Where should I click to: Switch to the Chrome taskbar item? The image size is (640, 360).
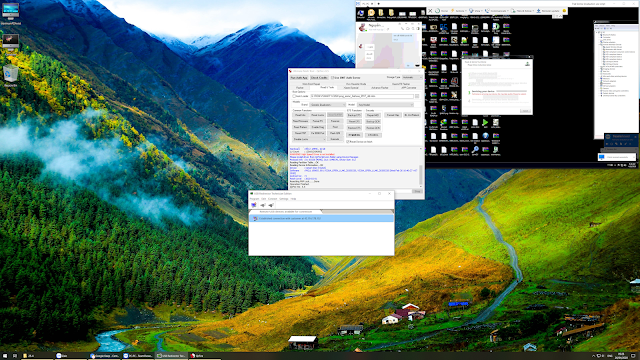[104, 356]
